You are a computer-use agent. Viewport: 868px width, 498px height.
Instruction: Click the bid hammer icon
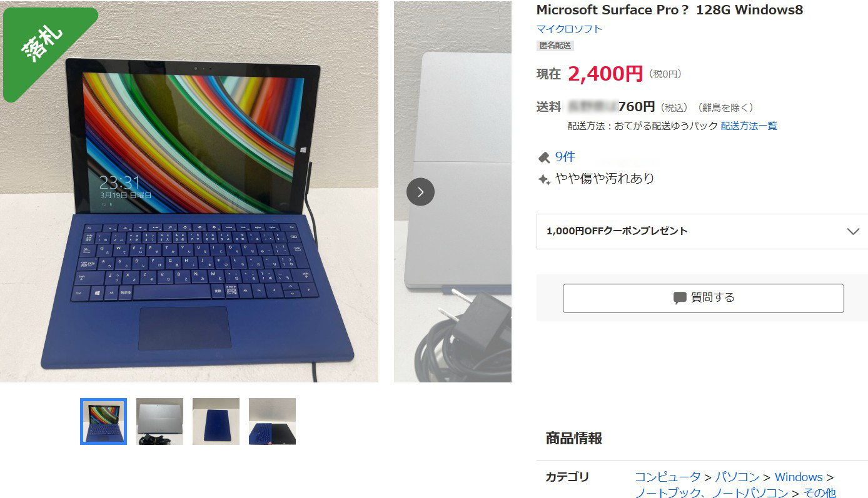(x=544, y=157)
